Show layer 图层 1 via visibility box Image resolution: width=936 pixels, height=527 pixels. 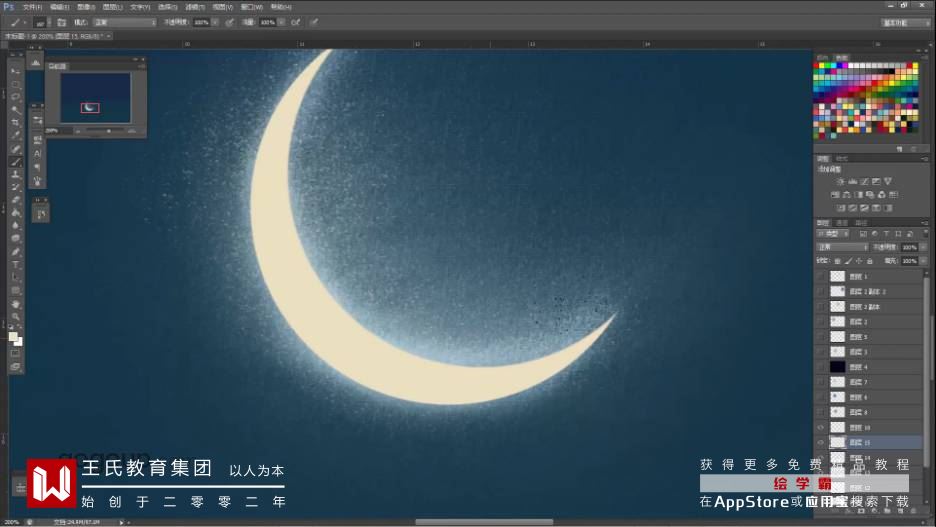[x=821, y=276]
